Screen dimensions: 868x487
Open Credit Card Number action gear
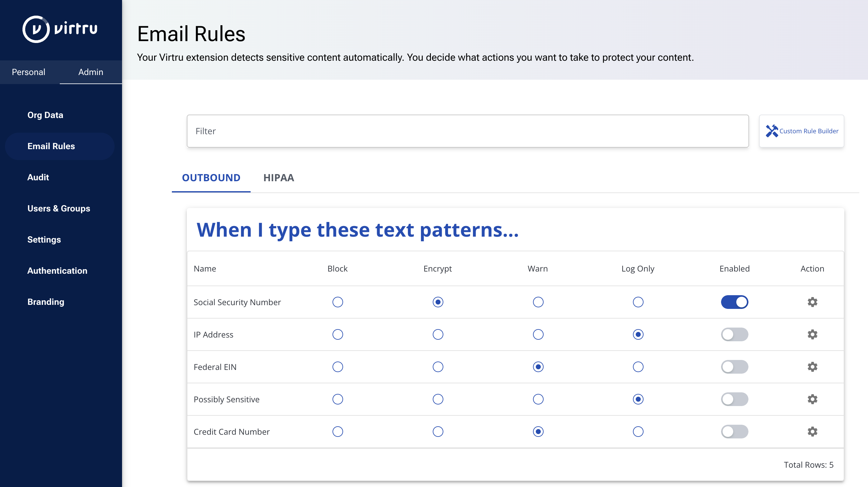click(x=812, y=431)
